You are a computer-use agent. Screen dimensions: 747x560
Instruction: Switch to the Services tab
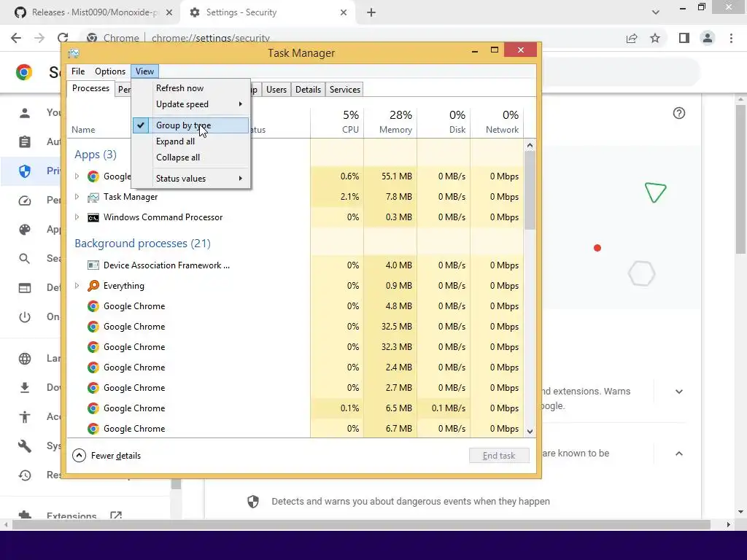[x=344, y=90]
